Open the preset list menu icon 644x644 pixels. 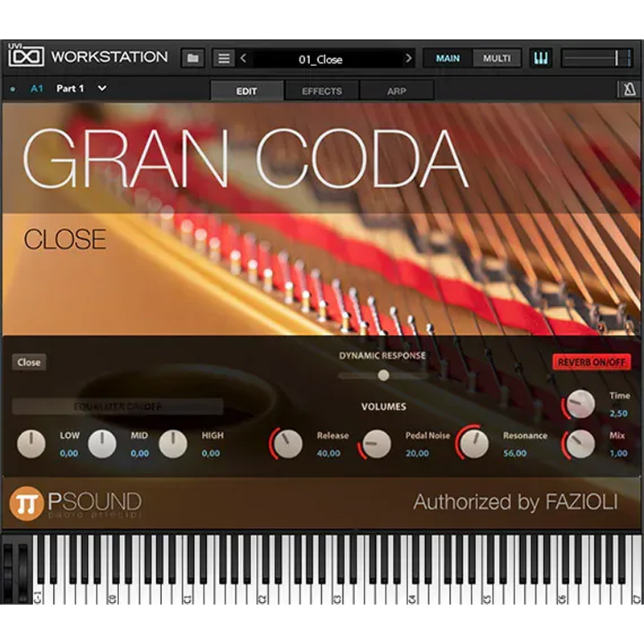pos(224,57)
